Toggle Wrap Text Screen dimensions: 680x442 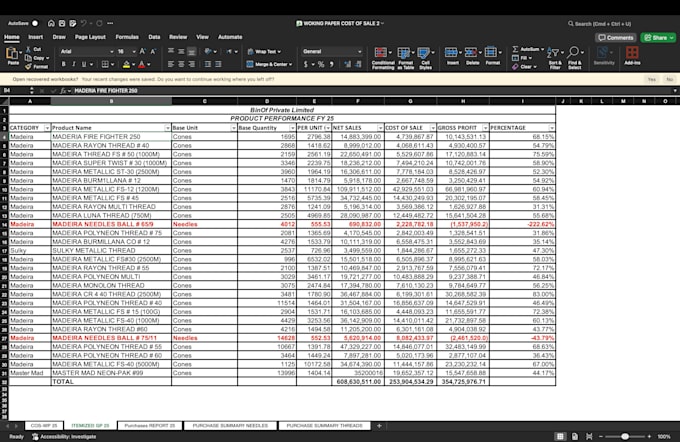[x=264, y=51]
